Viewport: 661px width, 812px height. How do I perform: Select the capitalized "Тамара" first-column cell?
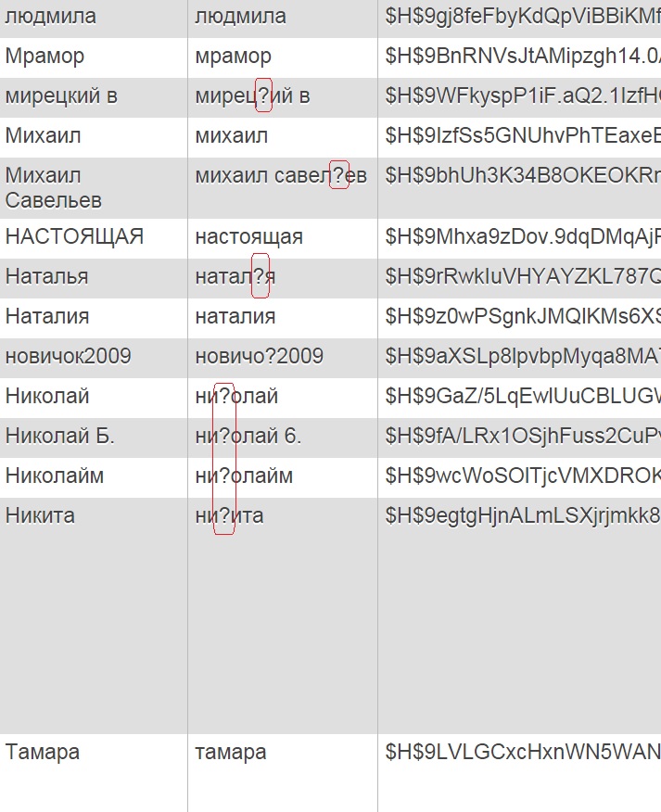click(x=43, y=752)
